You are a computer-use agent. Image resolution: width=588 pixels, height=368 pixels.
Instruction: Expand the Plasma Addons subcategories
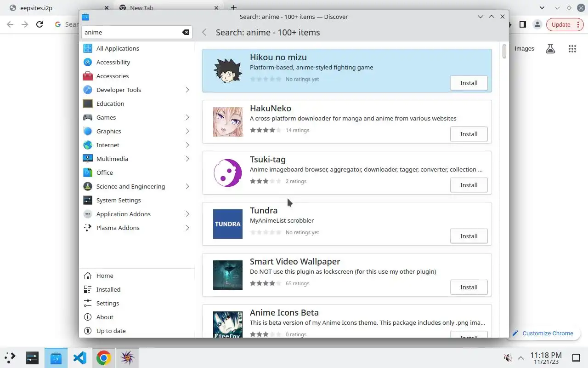pyautogui.click(x=187, y=228)
